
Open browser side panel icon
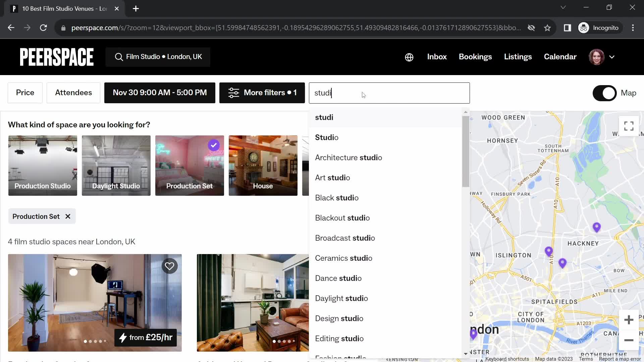(567, 28)
